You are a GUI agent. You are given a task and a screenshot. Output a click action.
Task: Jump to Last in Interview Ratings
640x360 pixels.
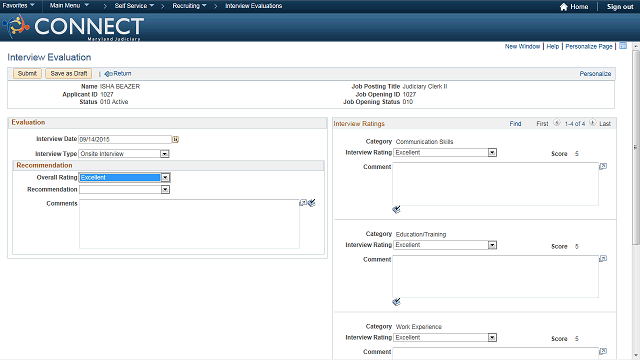[605, 124]
